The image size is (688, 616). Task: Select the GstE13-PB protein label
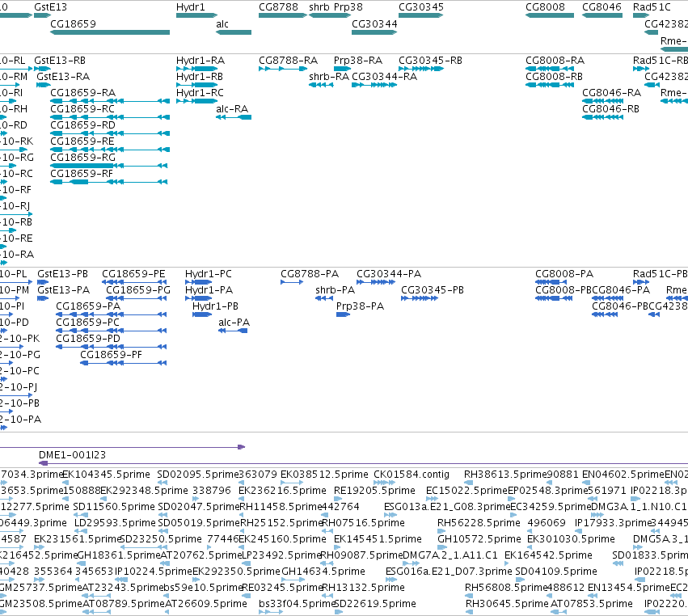tap(63, 274)
